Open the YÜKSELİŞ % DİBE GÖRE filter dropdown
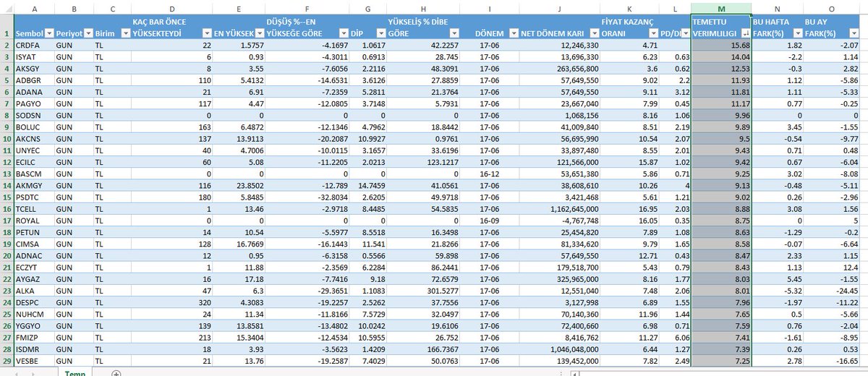Image resolution: width=868 pixels, height=376 pixels. point(454,34)
